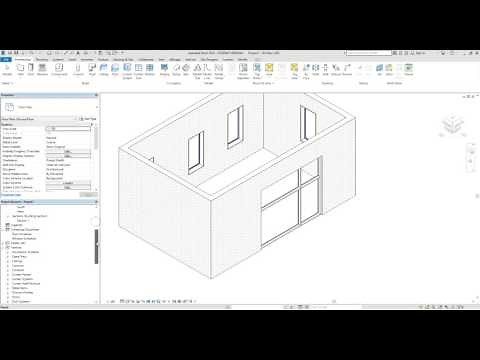Select the Curtain Grid tool

[139, 71]
